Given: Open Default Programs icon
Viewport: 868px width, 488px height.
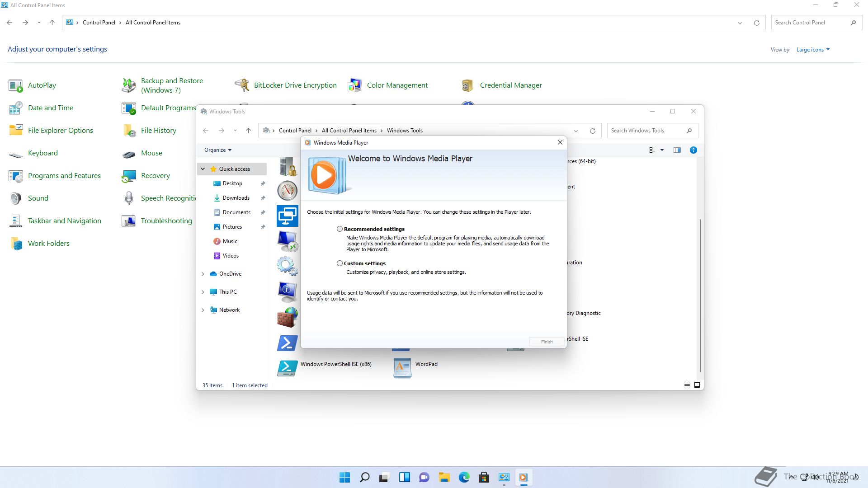Looking at the screenshot, I should pyautogui.click(x=129, y=108).
